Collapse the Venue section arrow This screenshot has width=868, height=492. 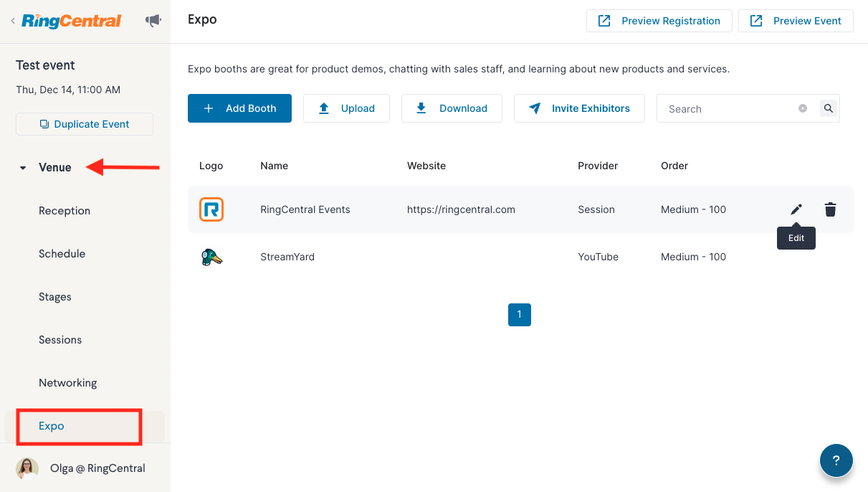click(23, 168)
